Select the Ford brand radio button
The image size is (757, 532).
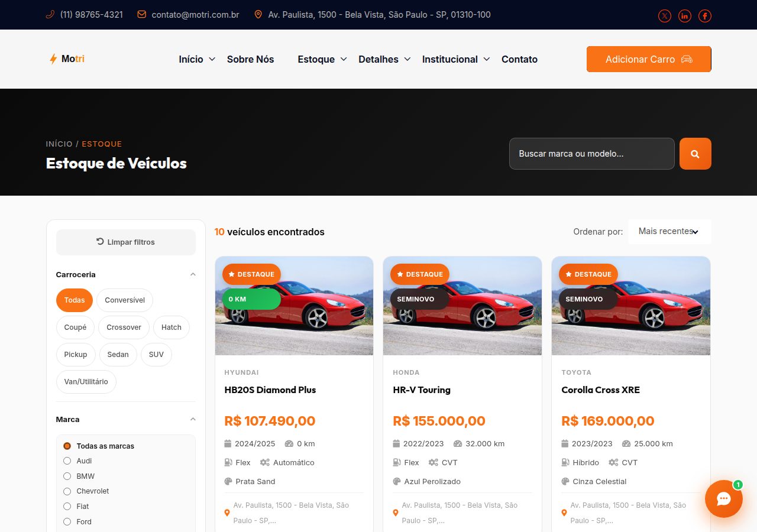pyautogui.click(x=67, y=521)
